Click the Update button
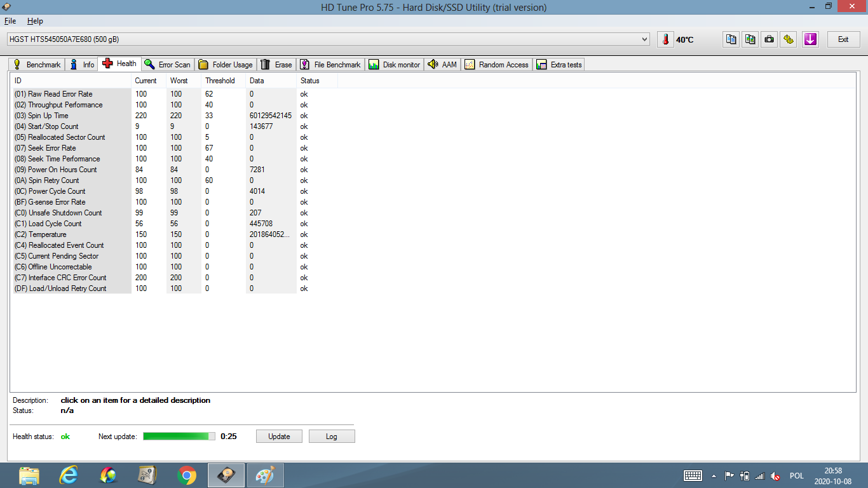868x488 pixels. pos(279,437)
